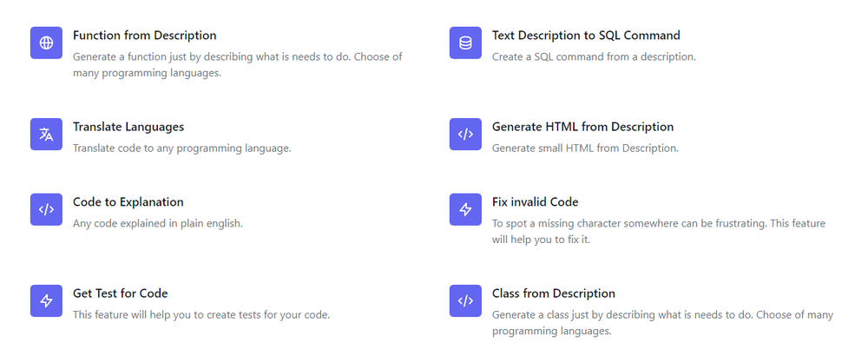Click the database icon for SQL Command
This screenshot has width=868, height=349.
(465, 43)
